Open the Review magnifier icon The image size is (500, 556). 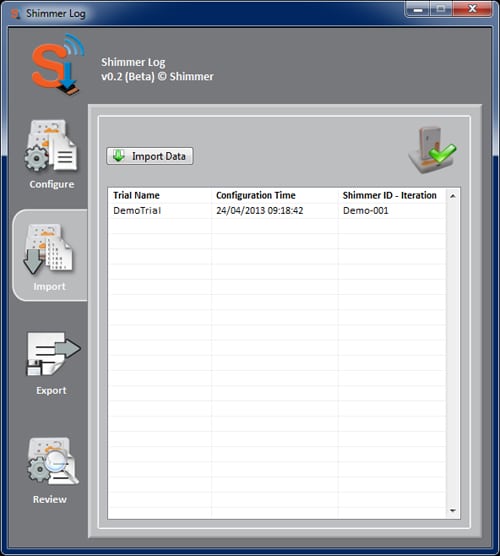tap(53, 461)
